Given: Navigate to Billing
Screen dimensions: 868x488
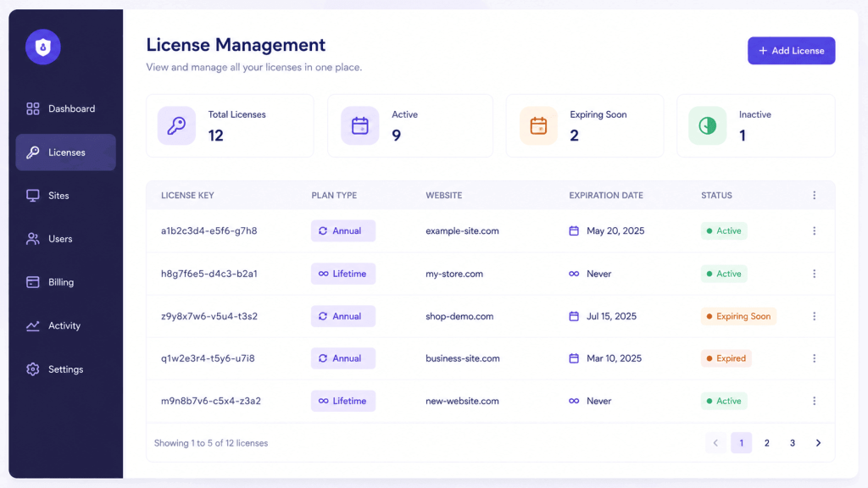Looking at the screenshot, I should coord(65,282).
